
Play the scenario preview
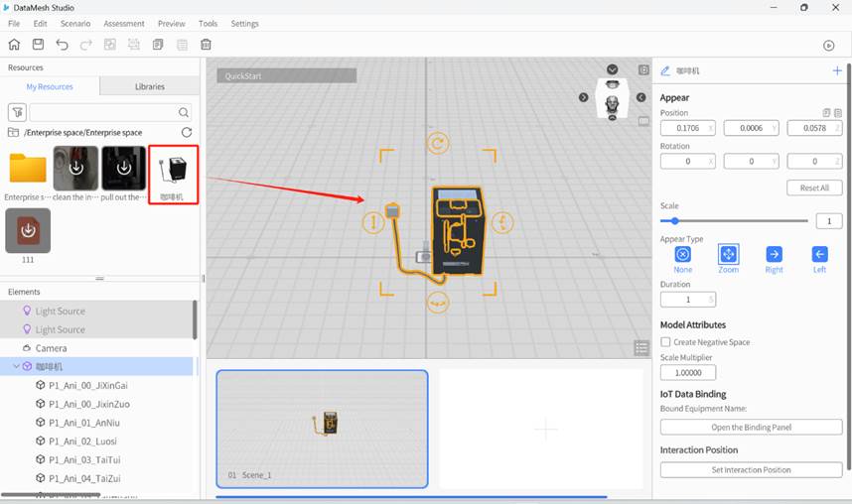[x=829, y=46]
